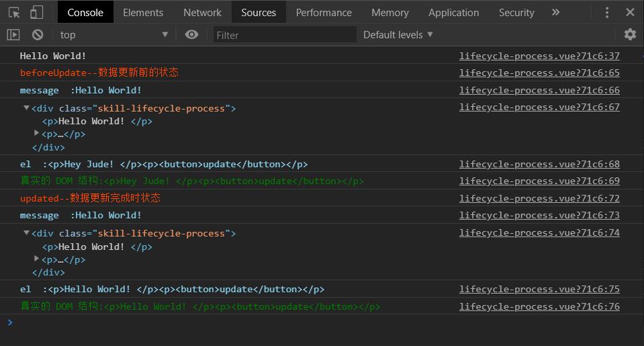
Task: Open source link lifecycle-process.vue?71c6:37
Action: click(x=539, y=56)
